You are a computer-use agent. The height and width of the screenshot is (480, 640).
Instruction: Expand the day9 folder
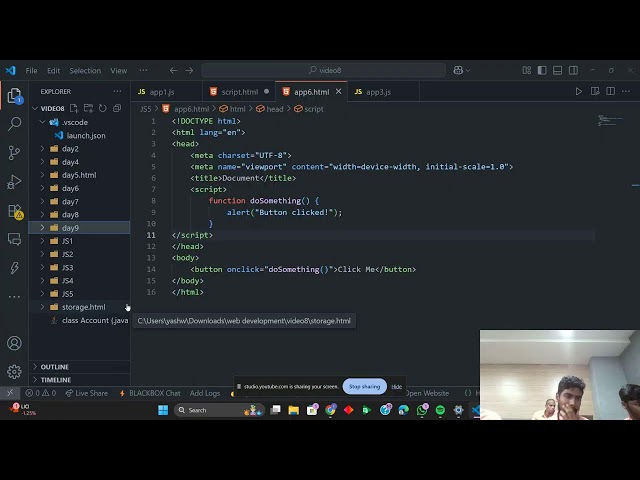coord(42,228)
